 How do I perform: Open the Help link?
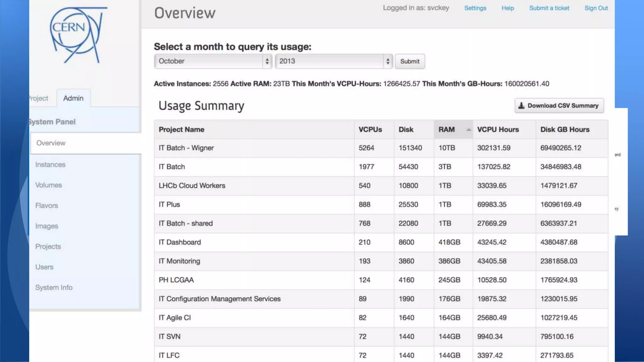tap(508, 8)
